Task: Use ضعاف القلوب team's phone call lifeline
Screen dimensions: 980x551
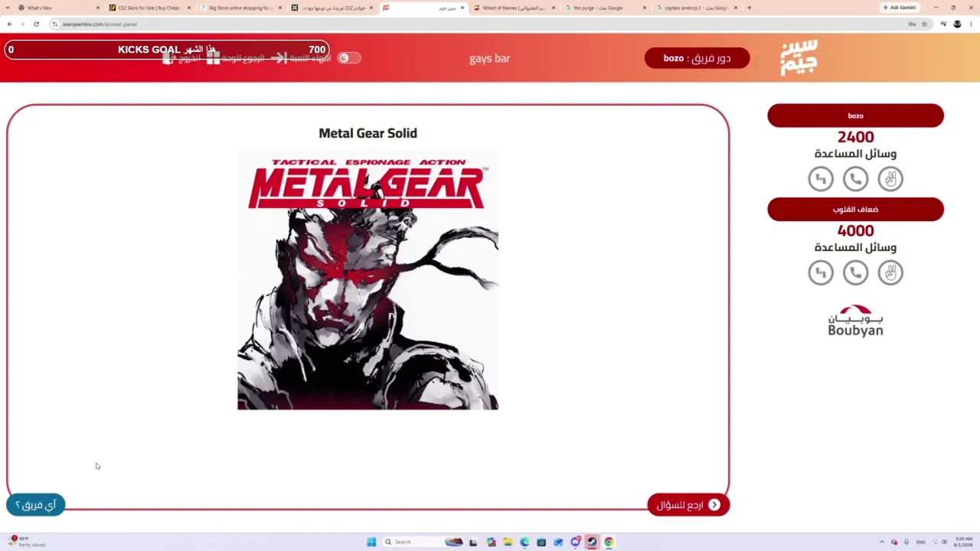Action: click(855, 272)
